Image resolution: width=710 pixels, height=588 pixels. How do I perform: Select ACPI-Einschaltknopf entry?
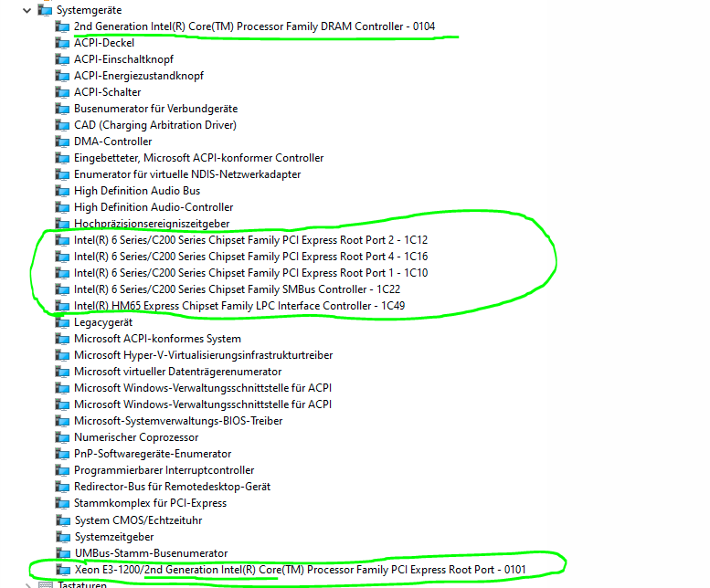123,59
